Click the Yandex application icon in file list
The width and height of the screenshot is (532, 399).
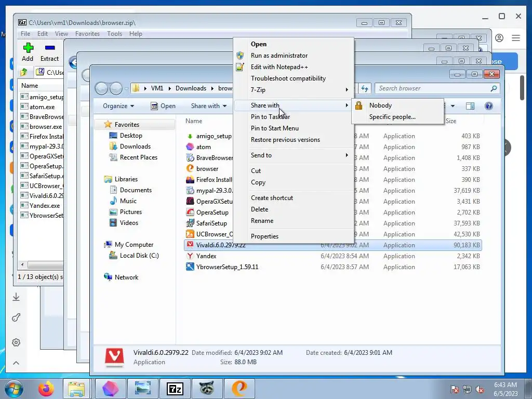point(190,256)
